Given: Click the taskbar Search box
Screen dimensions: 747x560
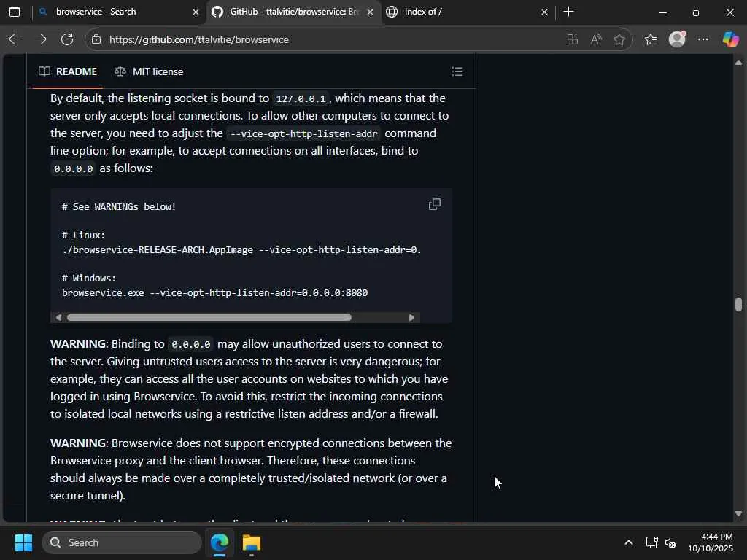Looking at the screenshot, I should tap(122, 542).
